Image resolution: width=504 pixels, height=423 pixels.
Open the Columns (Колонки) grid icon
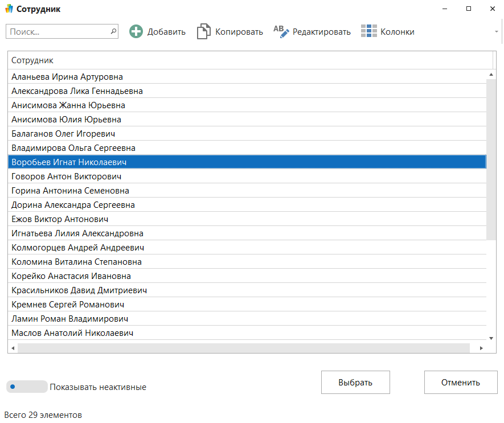pos(369,32)
